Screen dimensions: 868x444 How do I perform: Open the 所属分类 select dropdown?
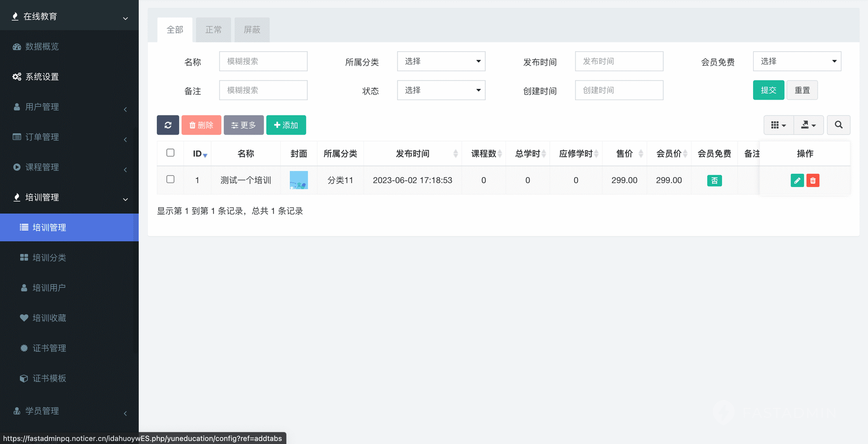[x=441, y=62]
